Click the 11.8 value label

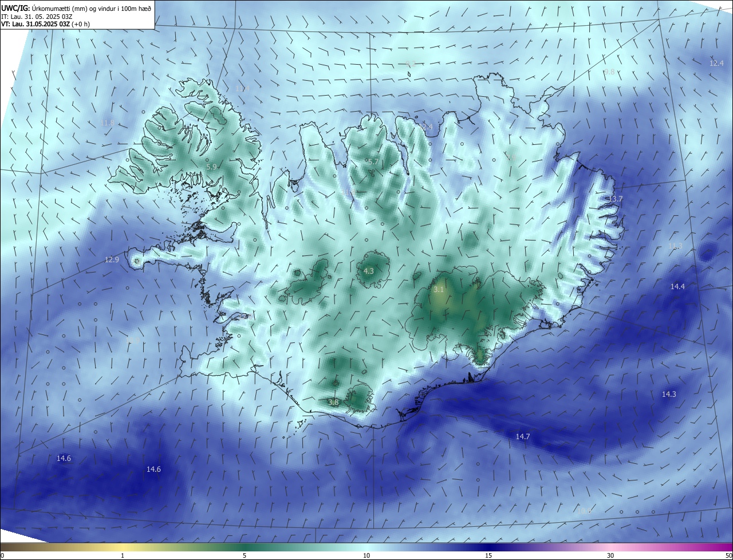pyautogui.click(x=107, y=123)
